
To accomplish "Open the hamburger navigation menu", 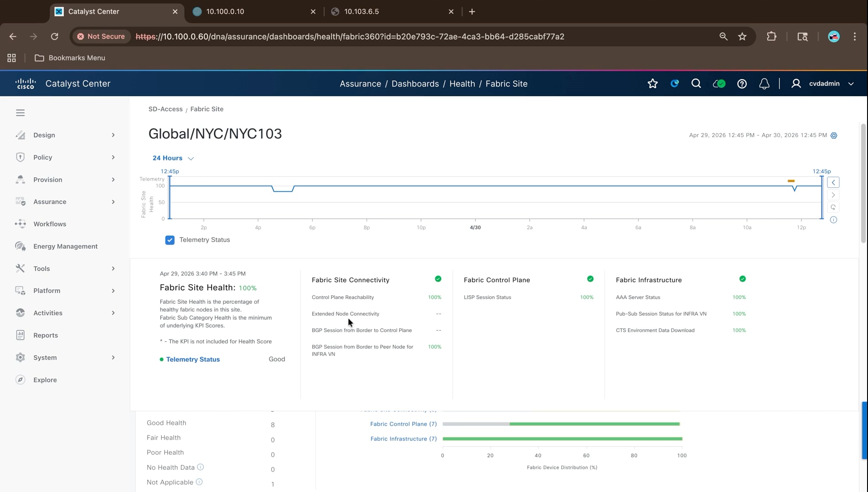I will 20,113.
